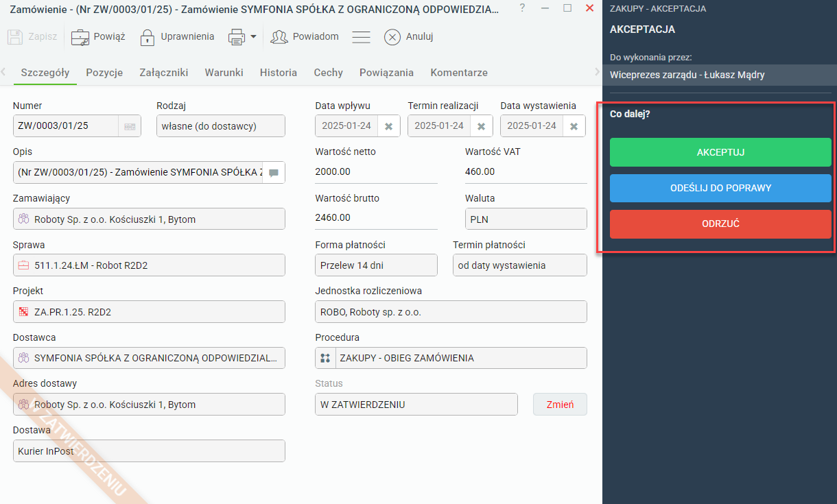This screenshot has height=504, width=837.
Task: Click the Opis comment bubble icon
Action: pyautogui.click(x=274, y=173)
